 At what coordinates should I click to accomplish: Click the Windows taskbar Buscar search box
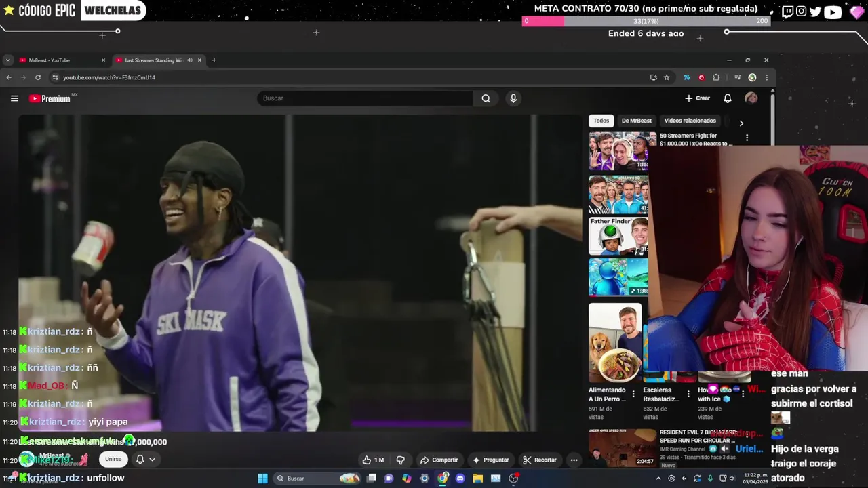point(317,479)
